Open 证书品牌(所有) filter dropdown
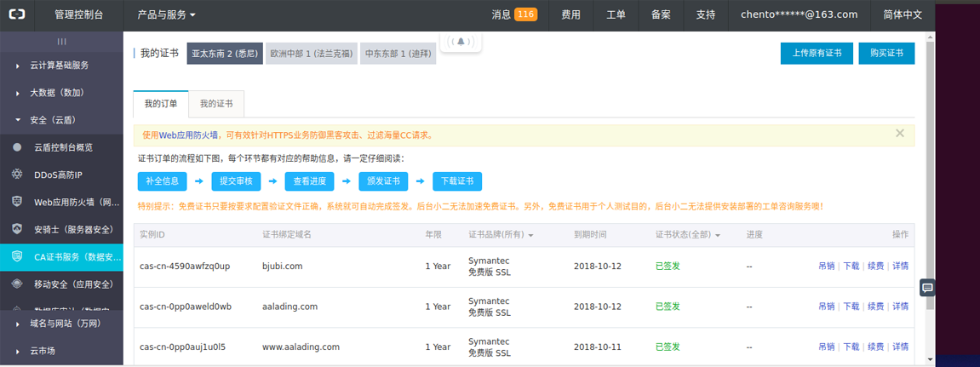 tap(501, 235)
